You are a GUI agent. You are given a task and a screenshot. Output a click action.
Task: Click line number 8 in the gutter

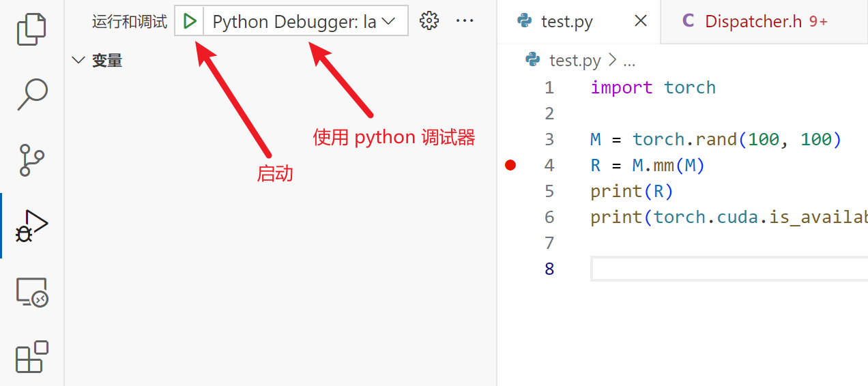point(549,269)
